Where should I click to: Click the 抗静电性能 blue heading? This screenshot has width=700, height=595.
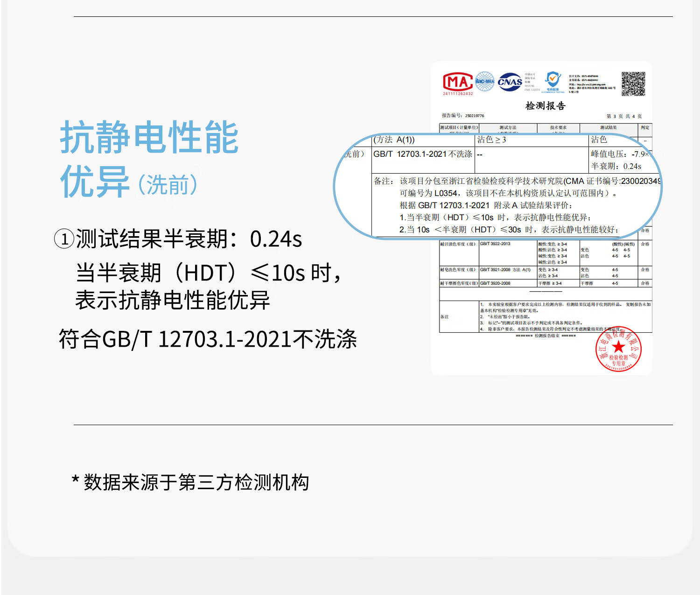click(149, 137)
